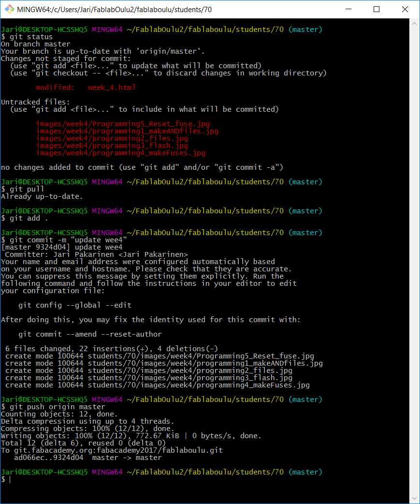This screenshot has height=504, width=420.
Task: Click the red 'modified: week_4.html' line
Action: click(x=86, y=88)
